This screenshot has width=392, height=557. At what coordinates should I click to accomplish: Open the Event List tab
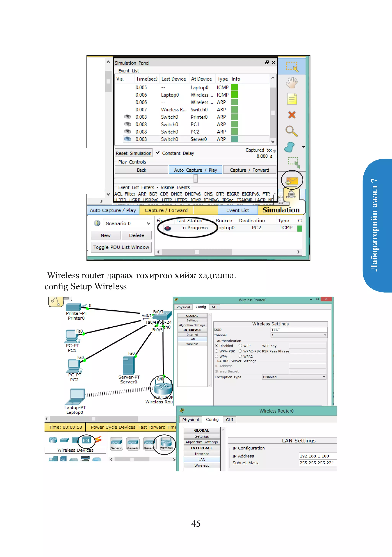[x=238, y=210]
